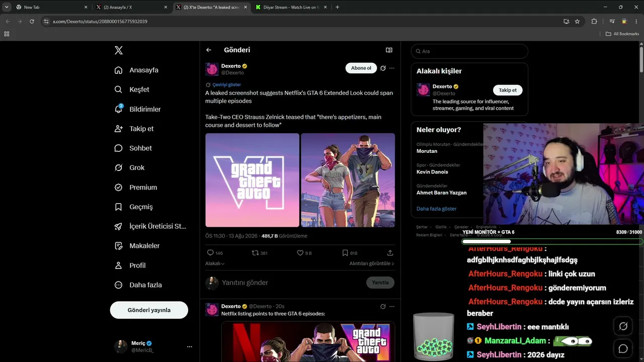Open the browser tab search dropdown
Image resolution: width=644 pixels, height=362 pixels.
point(7,7)
